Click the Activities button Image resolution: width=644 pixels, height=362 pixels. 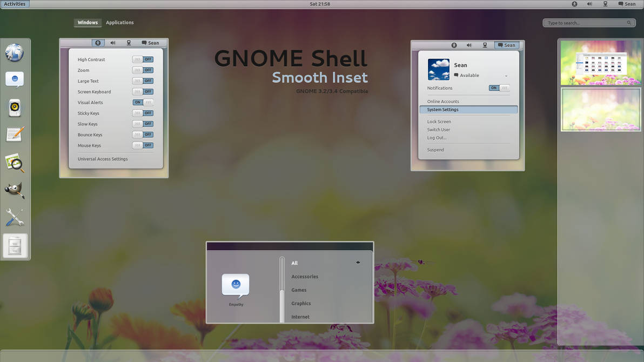[x=15, y=4]
